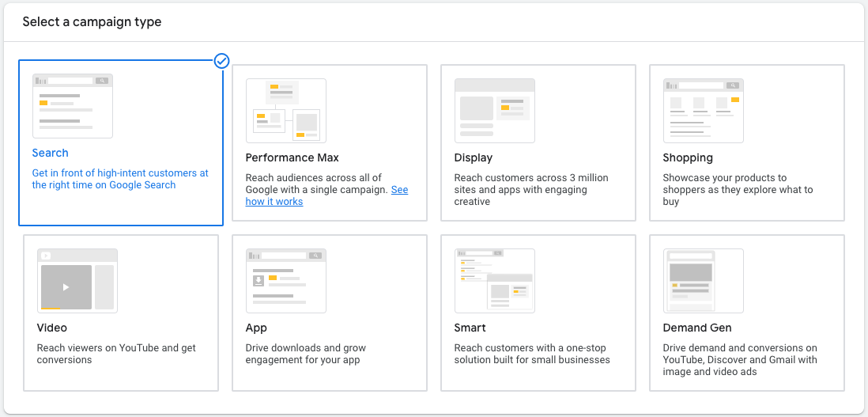This screenshot has height=417, width=868.
Task: Click 'Reach customers across 3 million sites' text
Action: point(531,189)
